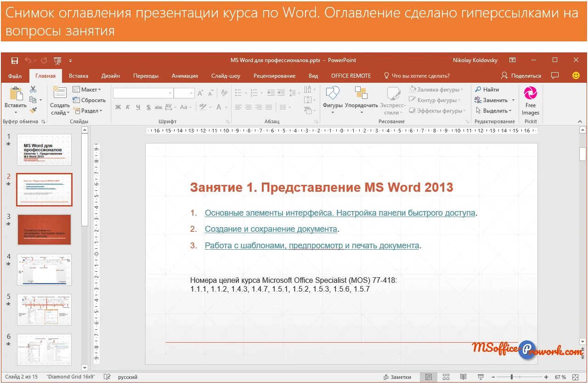Switch to the Дизайн tab
This screenshot has height=384, width=588.
tap(111, 76)
